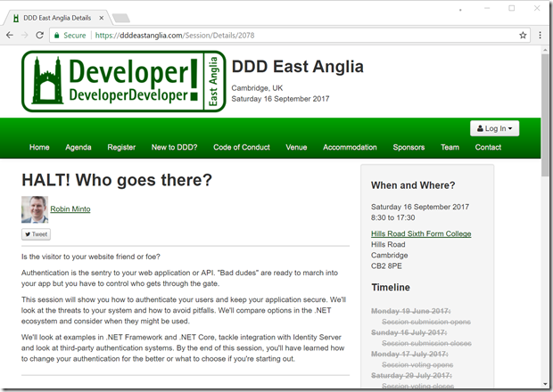Open the Team page
Screen dimensions: 553x392
click(x=450, y=147)
